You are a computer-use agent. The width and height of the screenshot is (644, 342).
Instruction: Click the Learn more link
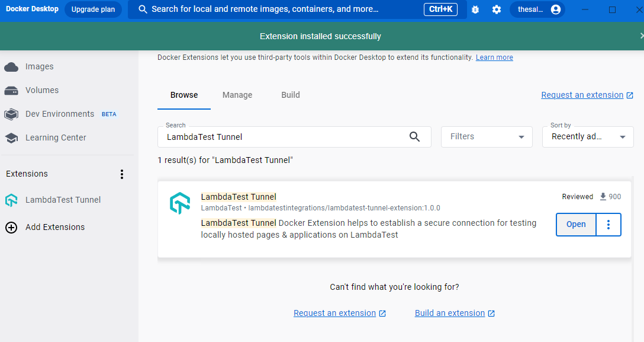494,57
